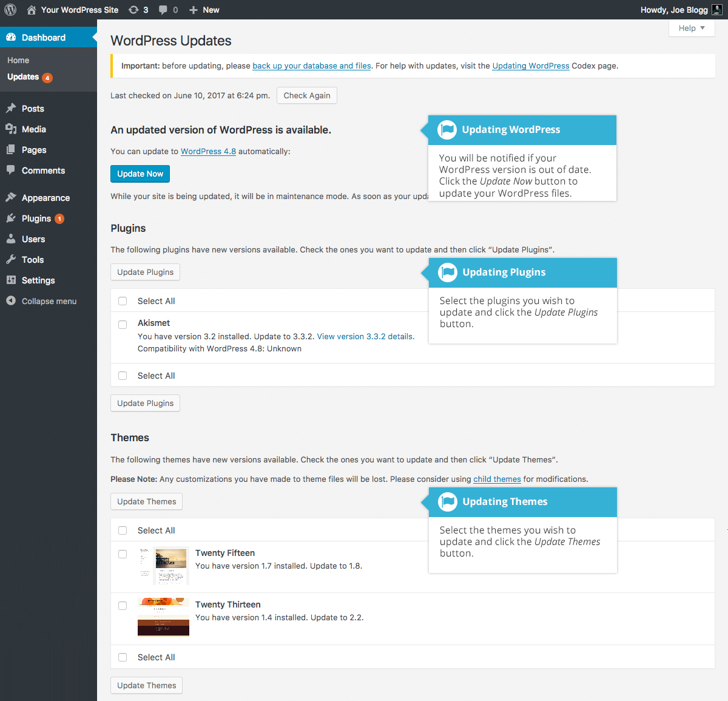728x701 pixels.
Task: Click the Settings sliders icon
Action: tap(11, 280)
